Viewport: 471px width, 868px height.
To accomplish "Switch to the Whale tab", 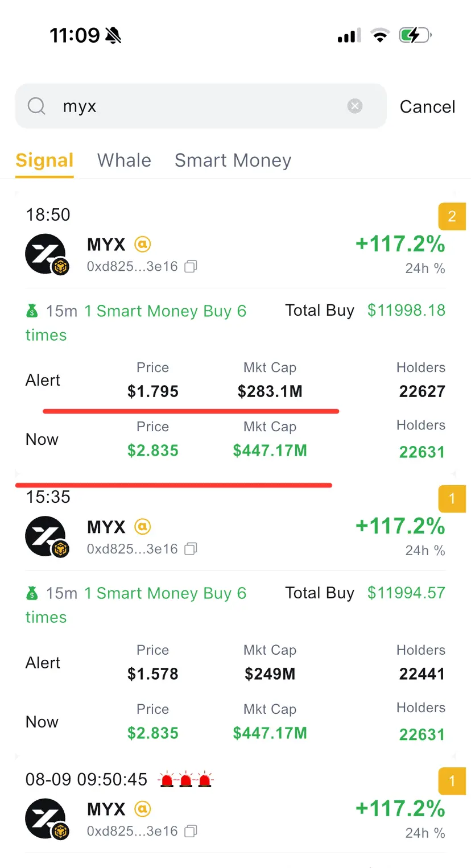I will [124, 160].
